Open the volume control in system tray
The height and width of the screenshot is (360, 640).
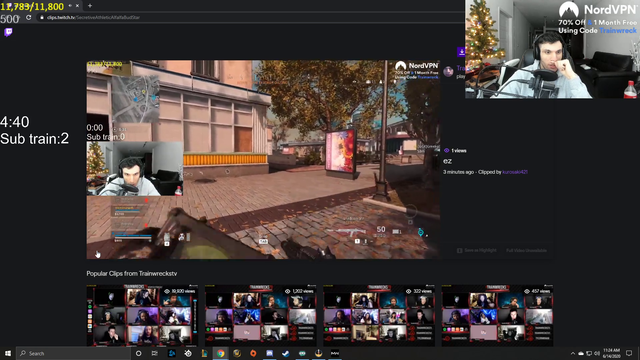tap(597, 353)
